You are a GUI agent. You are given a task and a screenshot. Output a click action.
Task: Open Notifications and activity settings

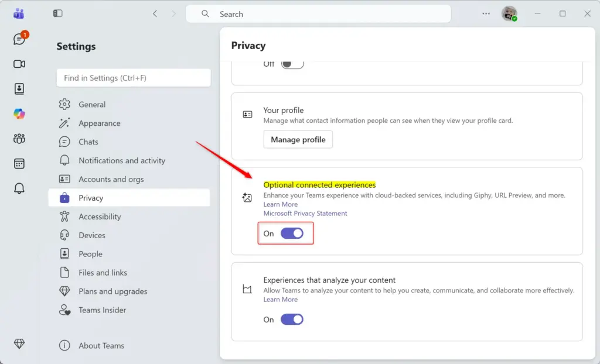click(x=129, y=160)
